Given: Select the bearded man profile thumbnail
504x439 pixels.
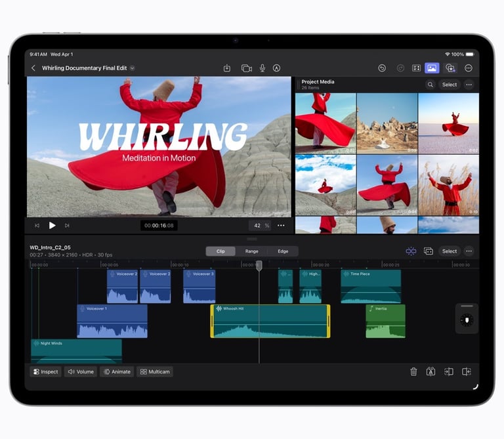Looking at the screenshot, I should pos(387,225).
